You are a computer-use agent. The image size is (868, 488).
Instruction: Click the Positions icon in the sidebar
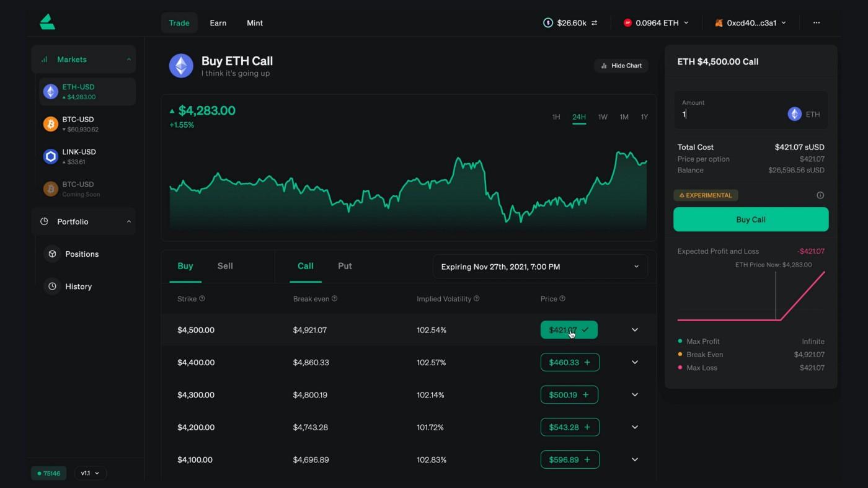51,254
